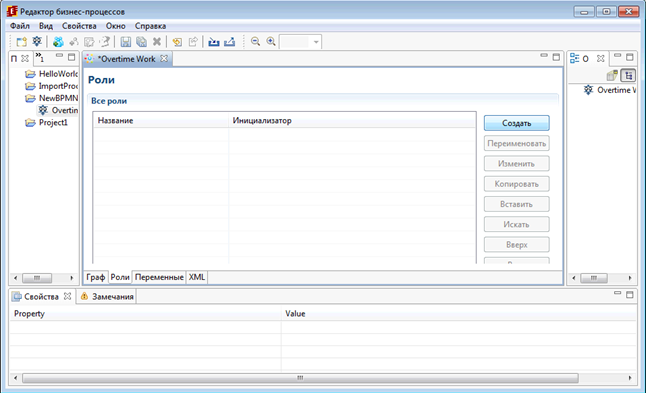Open the Вид menu
The image size is (646, 393).
pyautogui.click(x=46, y=26)
